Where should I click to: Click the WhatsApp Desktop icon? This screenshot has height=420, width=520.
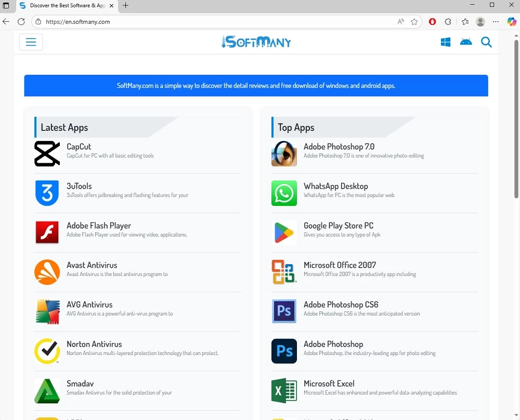284,193
